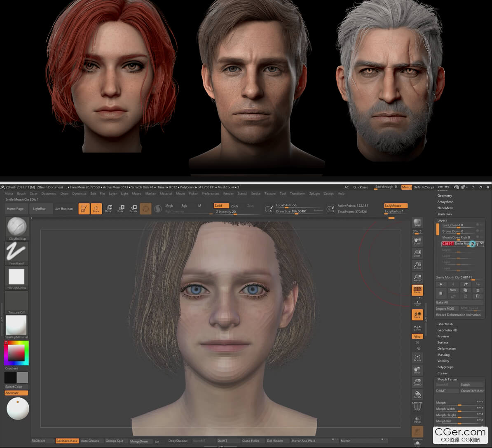Image resolution: width=492 pixels, height=448 pixels.
Task: Open the BrushAlpha picker
Action: click(x=17, y=278)
